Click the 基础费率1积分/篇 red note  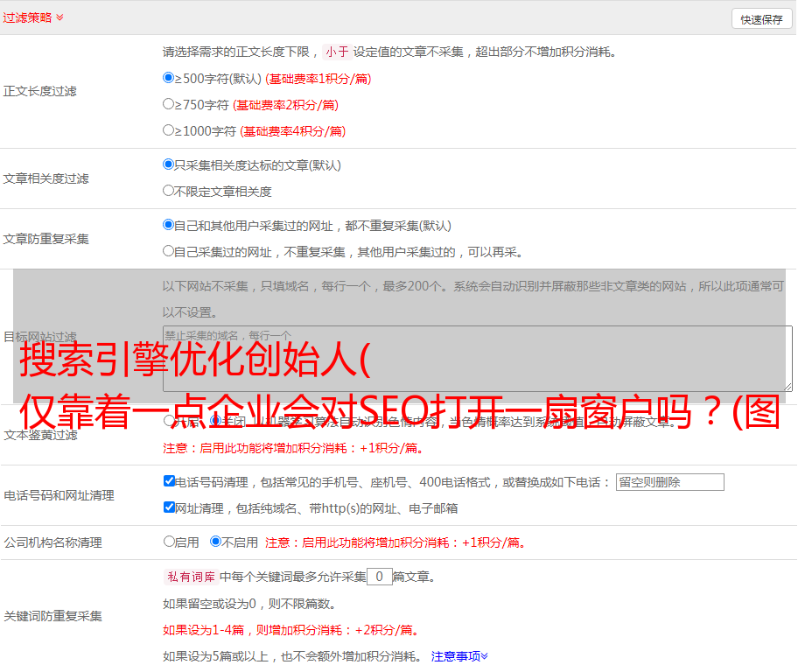tap(318, 79)
